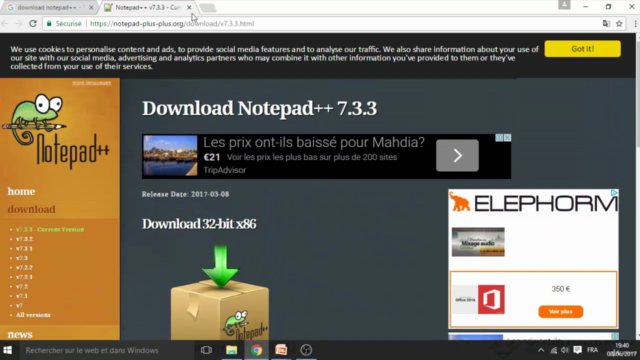Open the circular recorder taskbar icon
640x360 pixels.
306,350
